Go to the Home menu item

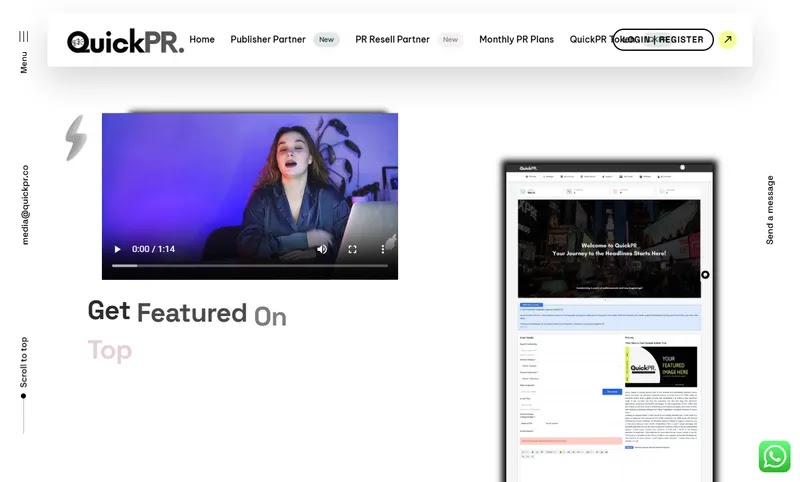click(x=202, y=39)
